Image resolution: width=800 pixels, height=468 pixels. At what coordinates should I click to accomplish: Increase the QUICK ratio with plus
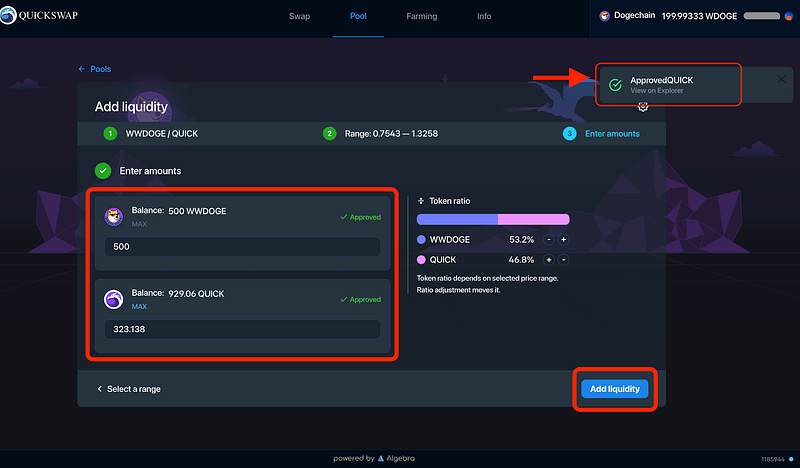click(x=549, y=260)
